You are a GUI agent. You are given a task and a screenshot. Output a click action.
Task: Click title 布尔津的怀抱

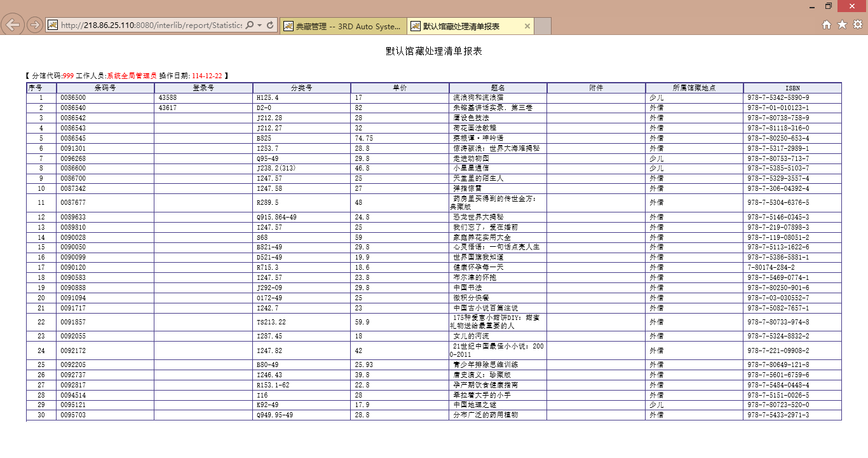(x=475, y=278)
